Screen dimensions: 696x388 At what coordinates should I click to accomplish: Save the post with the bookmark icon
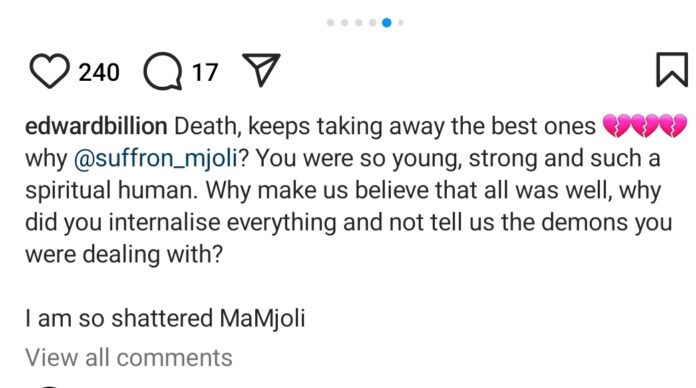tap(672, 70)
